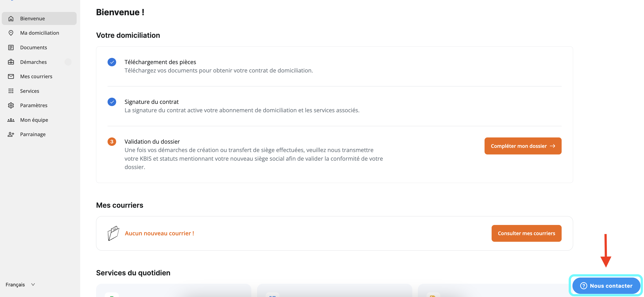The width and height of the screenshot is (644, 297).
Task: Click the checkmark for Téléchargement des pièces
Action: [112, 62]
